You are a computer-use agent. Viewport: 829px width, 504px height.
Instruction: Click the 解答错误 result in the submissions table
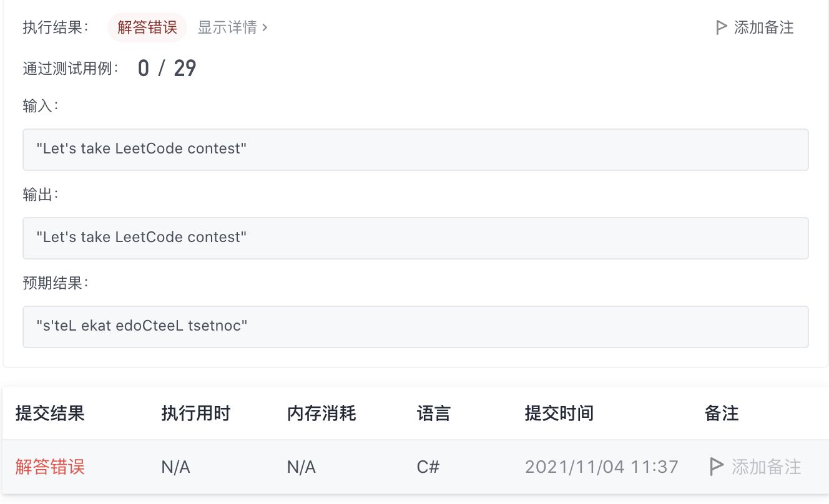tap(49, 466)
